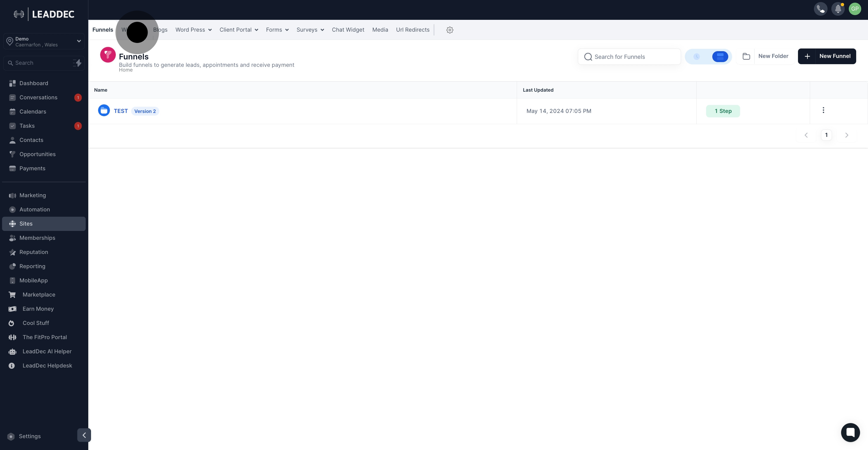Screen dimensions: 868x450
Task: Click the pink Funnels header icon
Action: 108,55
